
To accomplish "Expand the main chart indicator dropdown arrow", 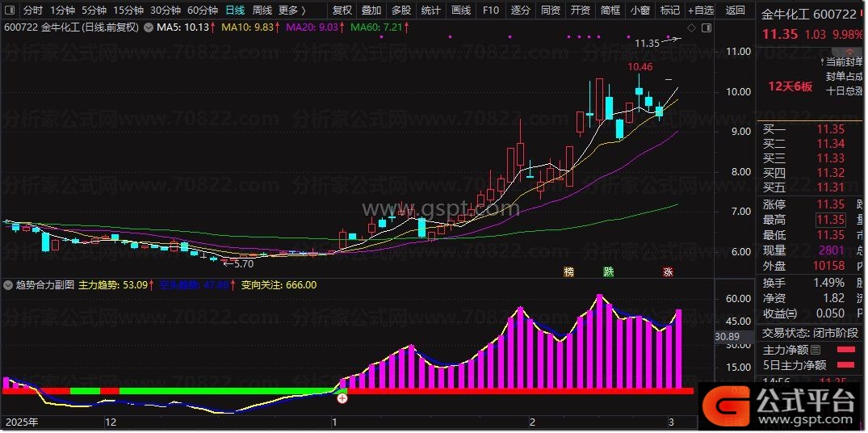I will 147,27.
